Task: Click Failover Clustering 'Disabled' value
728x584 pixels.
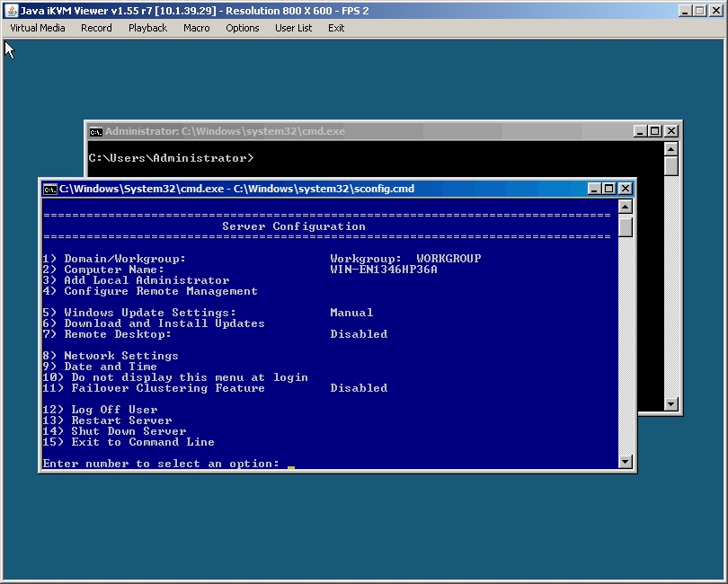Action: pos(359,388)
